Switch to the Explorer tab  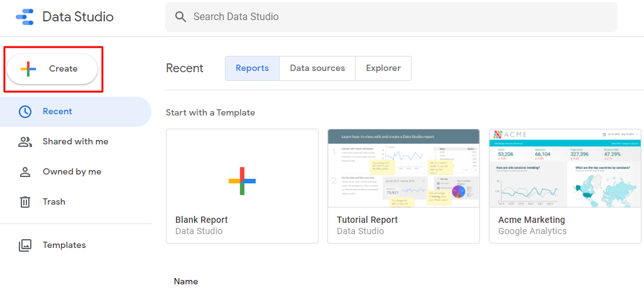tap(383, 68)
